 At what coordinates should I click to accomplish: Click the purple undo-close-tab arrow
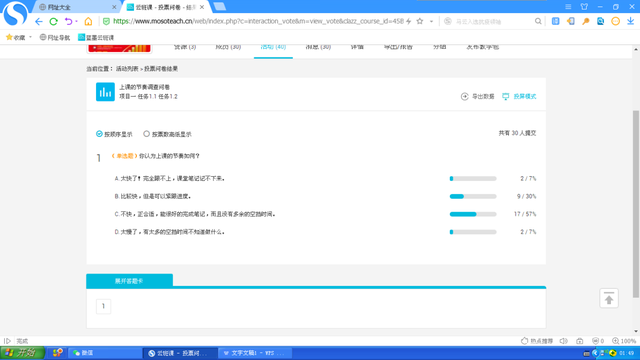69,21
